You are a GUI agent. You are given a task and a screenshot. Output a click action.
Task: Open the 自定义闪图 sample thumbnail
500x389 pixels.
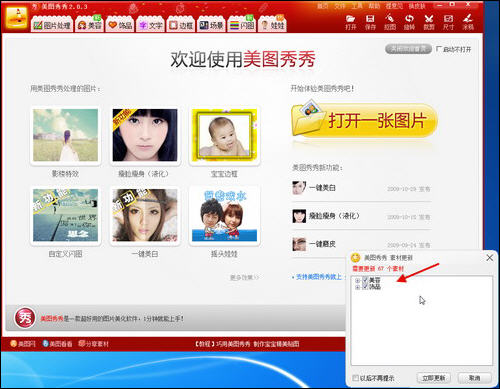point(65,215)
